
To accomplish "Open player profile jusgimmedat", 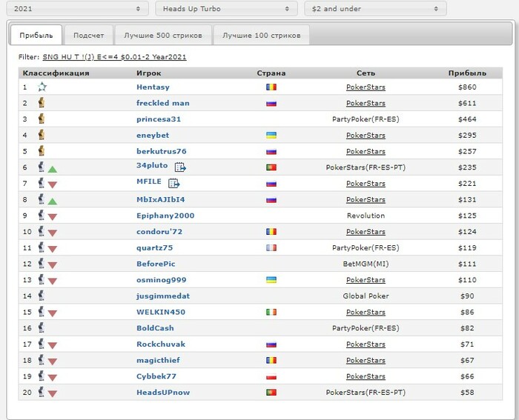I will click(163, 296).
